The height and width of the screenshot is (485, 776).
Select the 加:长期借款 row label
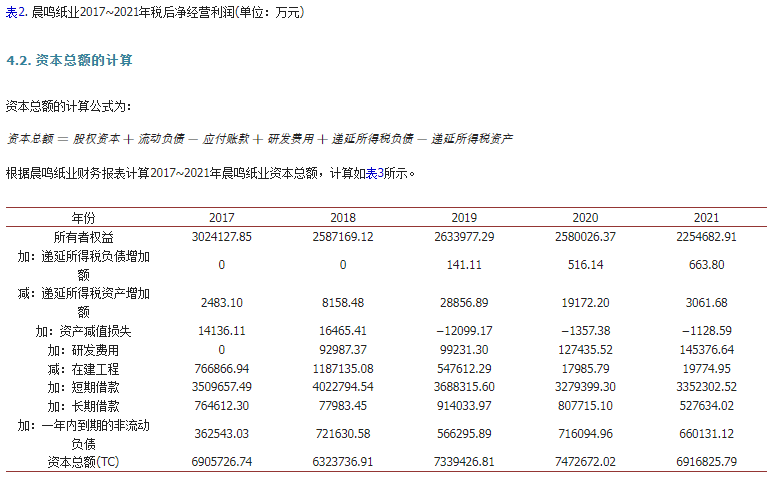tap(84, 406)
